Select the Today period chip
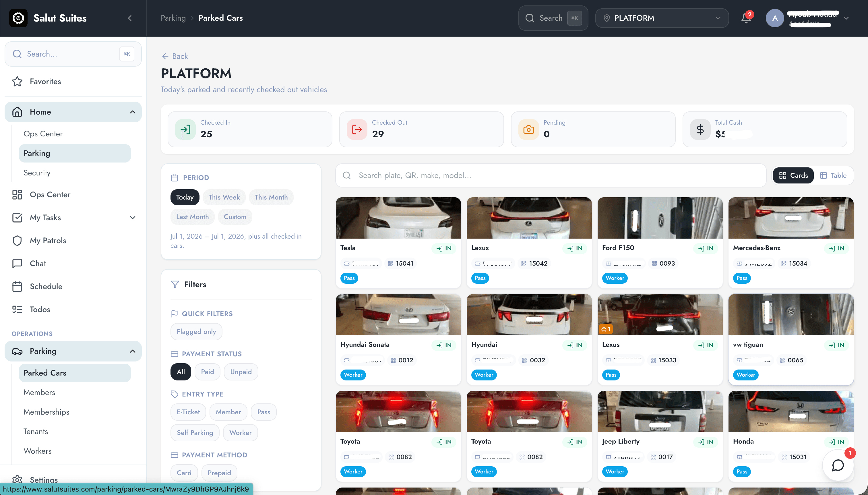The image size is (868, 495). coord(185,197)
